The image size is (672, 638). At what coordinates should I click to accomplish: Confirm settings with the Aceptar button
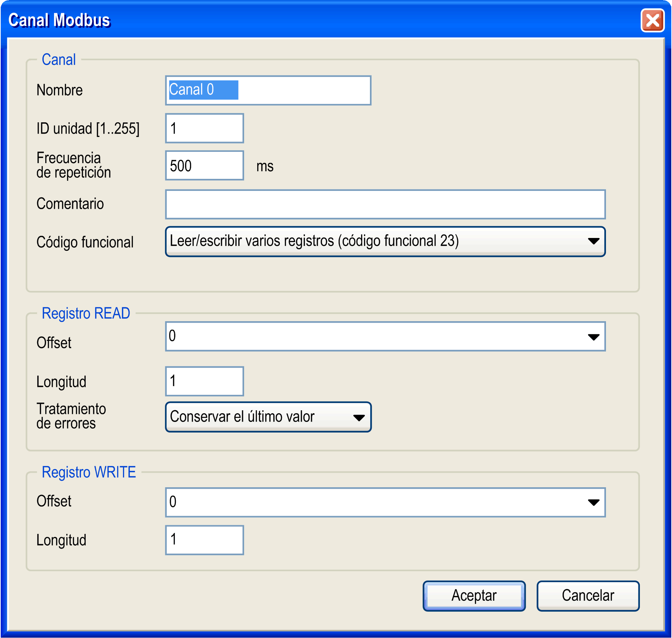474,596
